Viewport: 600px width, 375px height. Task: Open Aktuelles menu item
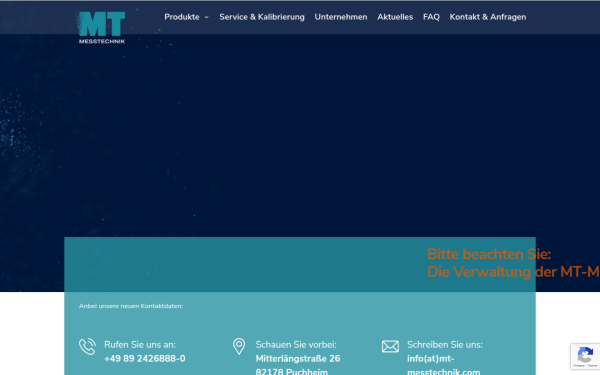395,17
